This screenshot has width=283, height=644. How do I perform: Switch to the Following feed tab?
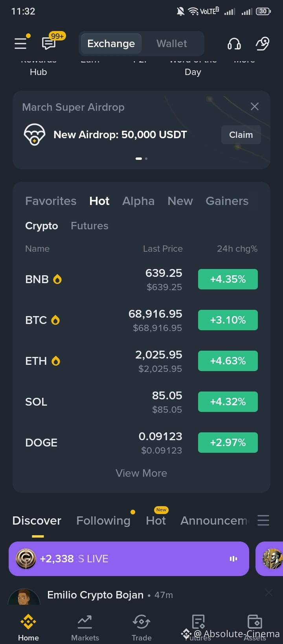[103, 521]
